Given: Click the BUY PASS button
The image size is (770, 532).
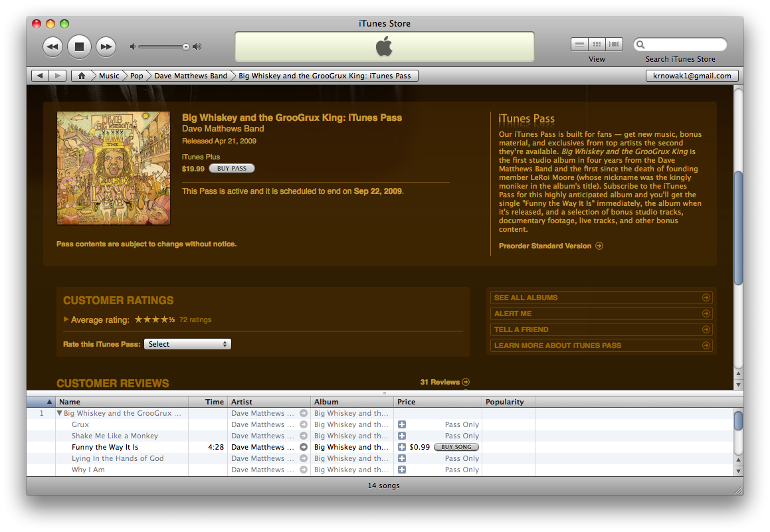Looking at the screenshot, I should point(232,168).
